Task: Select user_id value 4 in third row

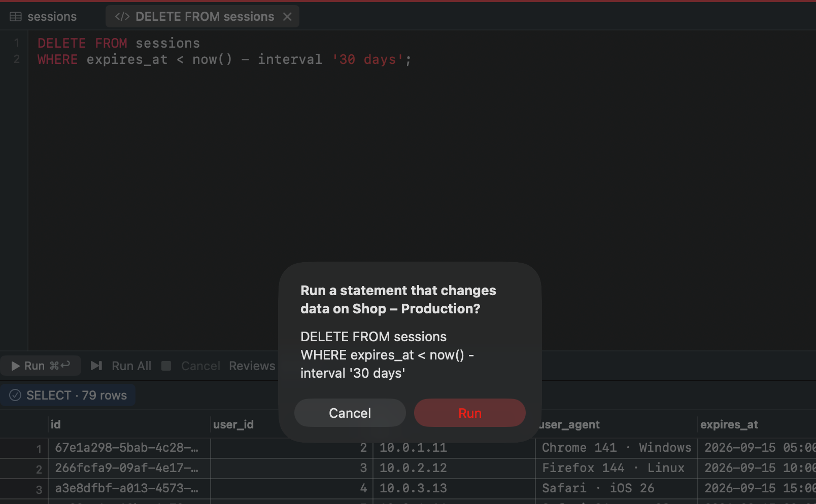Action: (292, 488)
